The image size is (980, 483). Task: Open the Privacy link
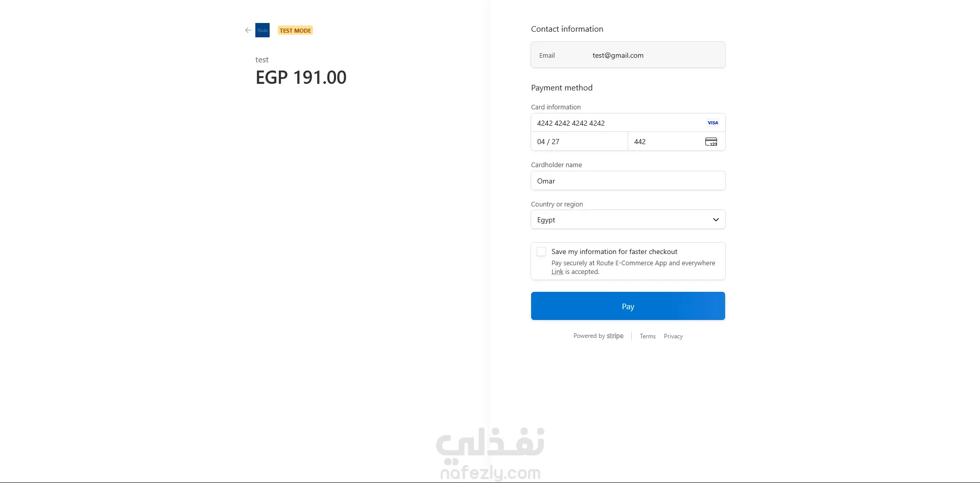[x=673, y=336]
